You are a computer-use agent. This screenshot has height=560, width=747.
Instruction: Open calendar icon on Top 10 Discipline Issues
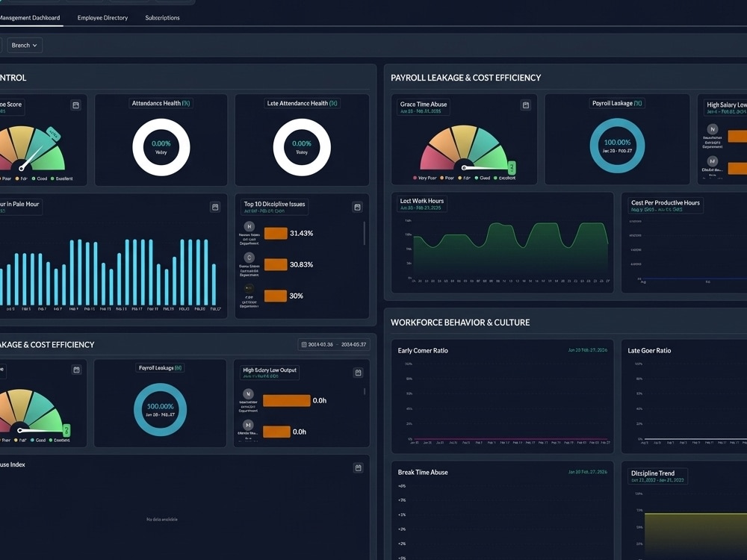coord(357,207)
